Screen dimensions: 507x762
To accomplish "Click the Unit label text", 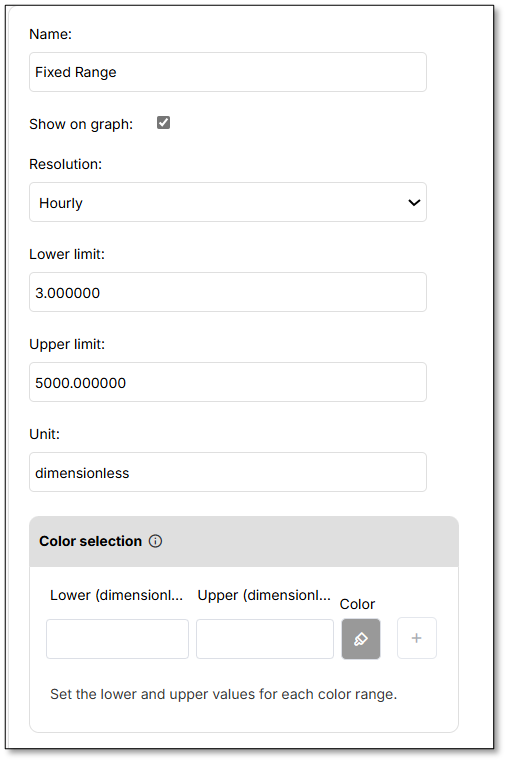I will 44,434.
